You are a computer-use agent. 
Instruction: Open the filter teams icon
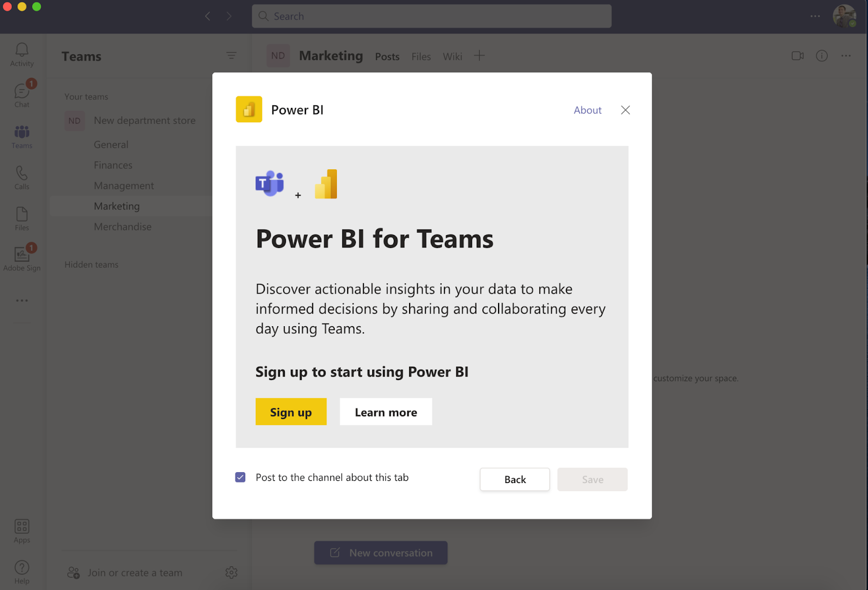click(231, 55)
